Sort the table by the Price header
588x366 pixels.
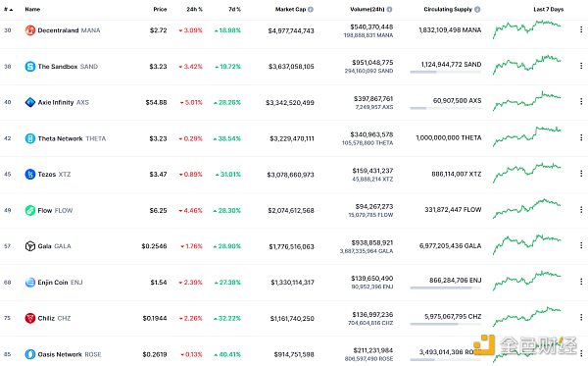pyautogui.click(x=160, y=10)
